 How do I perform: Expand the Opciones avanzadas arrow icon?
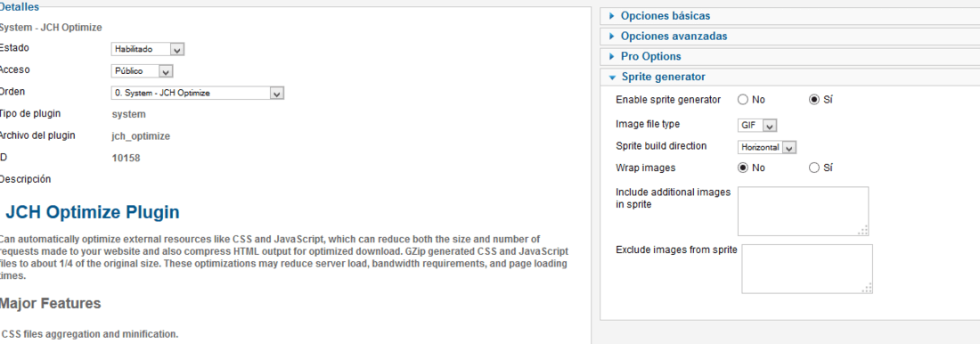612,37
